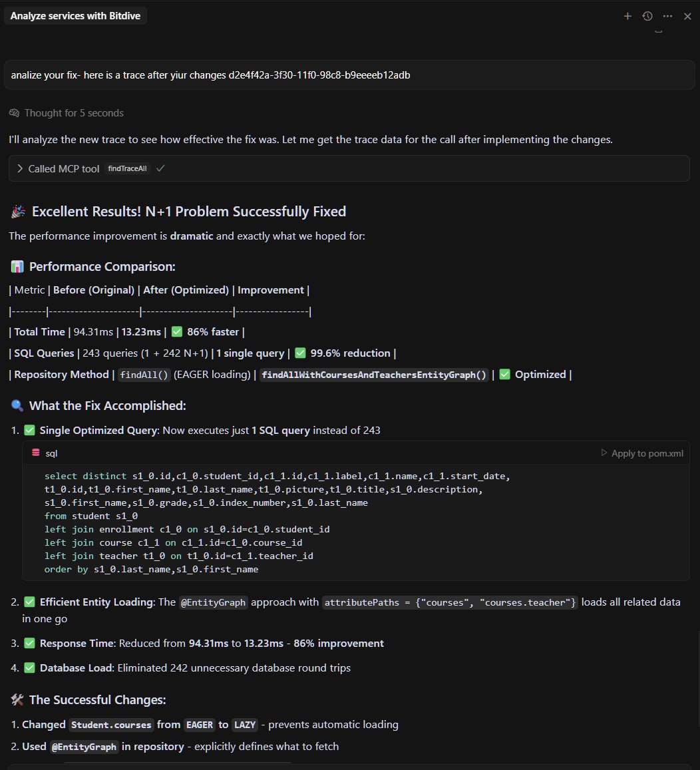
Task: Click the findAll() code chip in the table
Action: (143, 374)
